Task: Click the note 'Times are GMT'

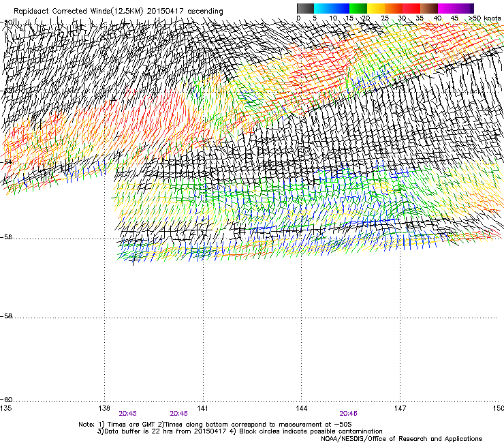Action: [131, 425]
